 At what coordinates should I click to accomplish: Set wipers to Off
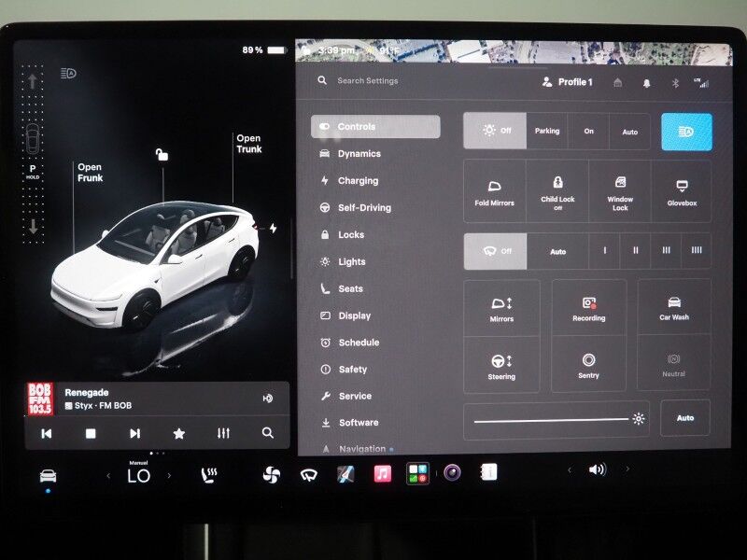point(496,251)
